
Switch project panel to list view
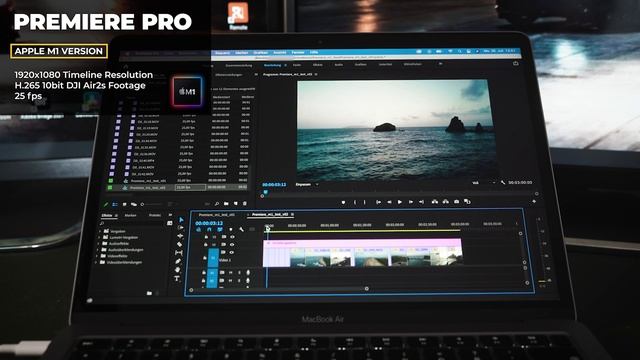click(115, 204)
